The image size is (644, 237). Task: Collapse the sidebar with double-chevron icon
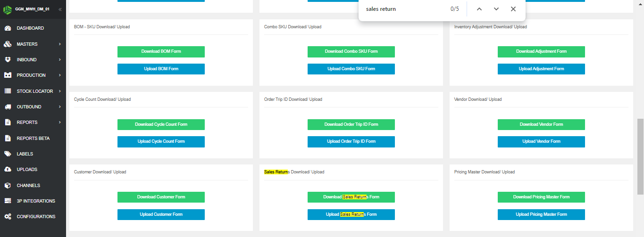tap(60, 9)
